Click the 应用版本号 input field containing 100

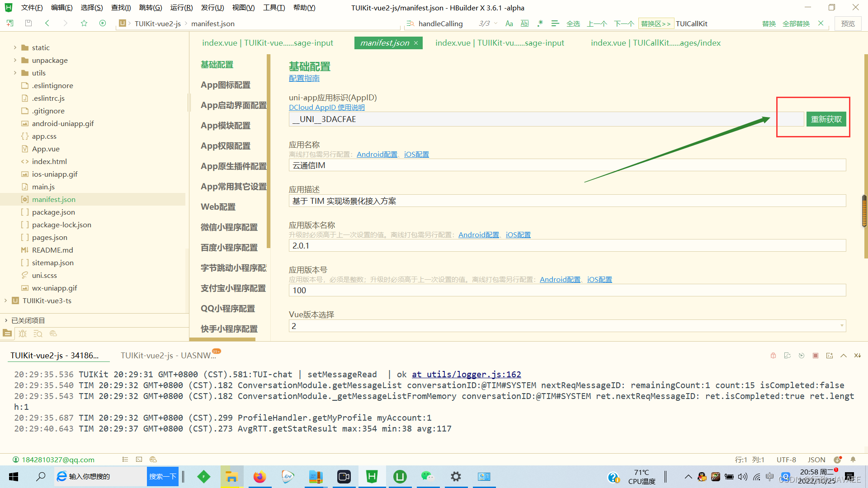click(567, 290)
